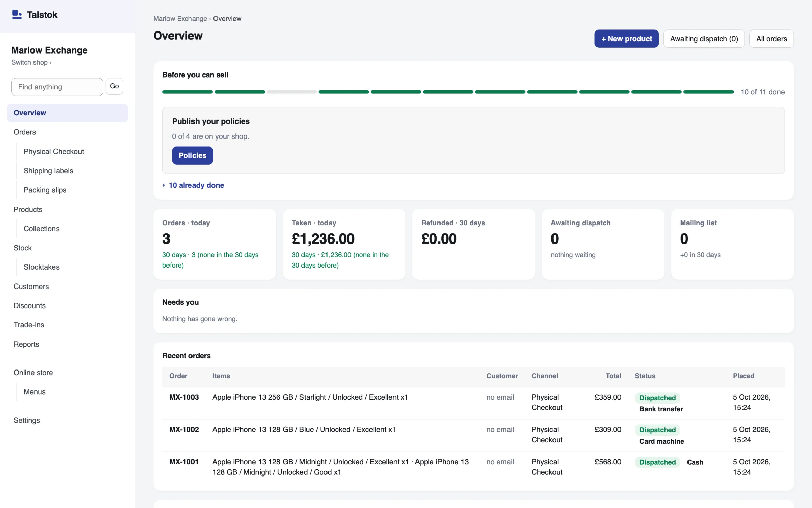Click 'Nothing has gone wrong.' message
The width and height of the screenshot is (812, 508).
[200, 319]
